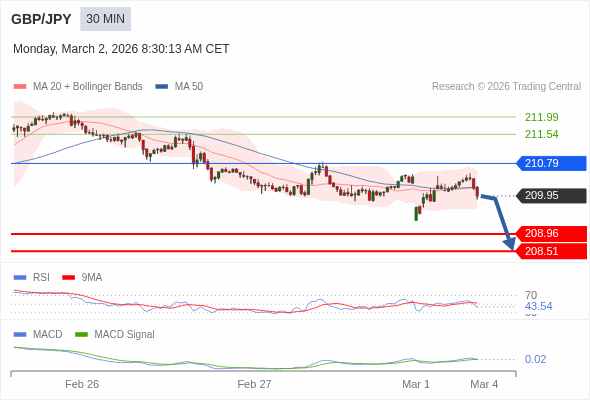This screenshot has width=590, height=400.
Task: Click the 30 MIN timeframe badge
Action: [x=105, y=19]
